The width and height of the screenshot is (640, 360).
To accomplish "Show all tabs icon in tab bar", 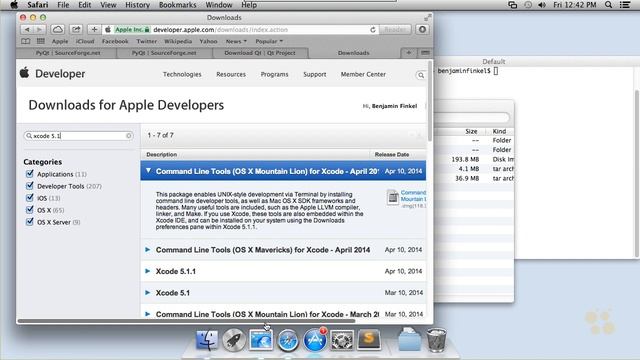I will pos(425,53).
